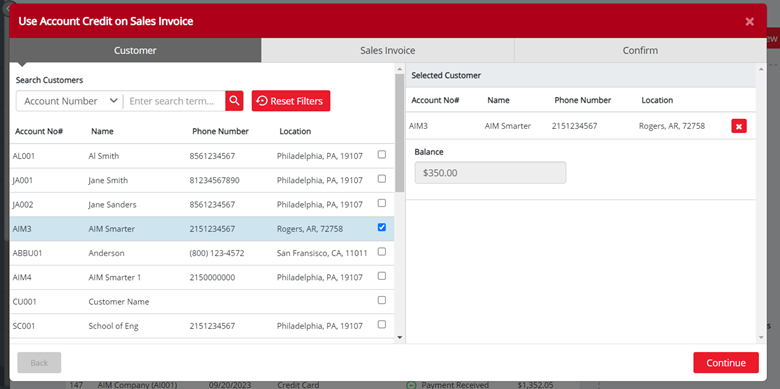Select account number SC001 cell
780x389 pixels.
(x=24, y=326)
